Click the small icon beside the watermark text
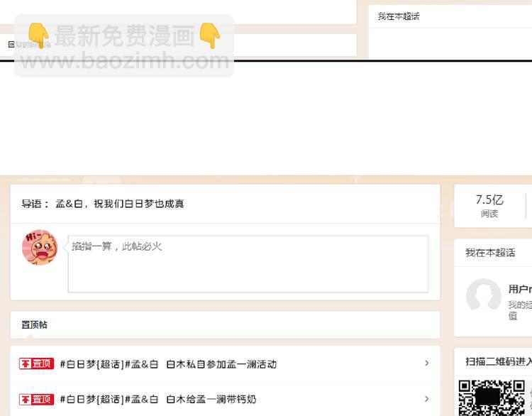 pyautogui.click(x=11, y=45)
